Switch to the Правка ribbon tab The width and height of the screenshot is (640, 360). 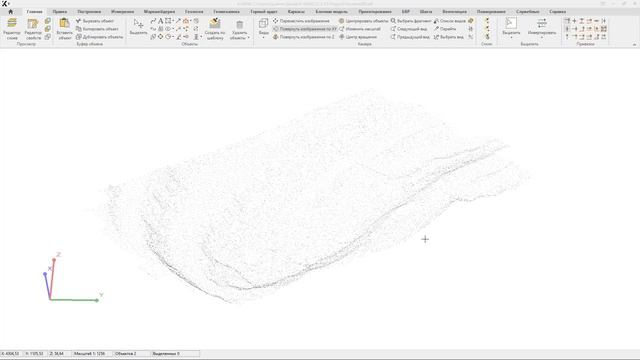pyautogui.click(x=60, y=11)
